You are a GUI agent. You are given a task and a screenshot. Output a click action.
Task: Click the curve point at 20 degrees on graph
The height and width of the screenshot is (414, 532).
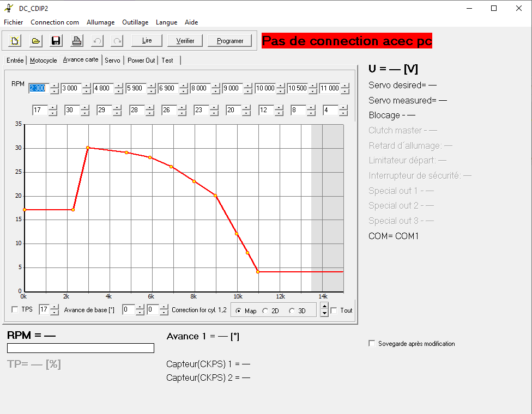pyautogui.click(x=215, y=196)
